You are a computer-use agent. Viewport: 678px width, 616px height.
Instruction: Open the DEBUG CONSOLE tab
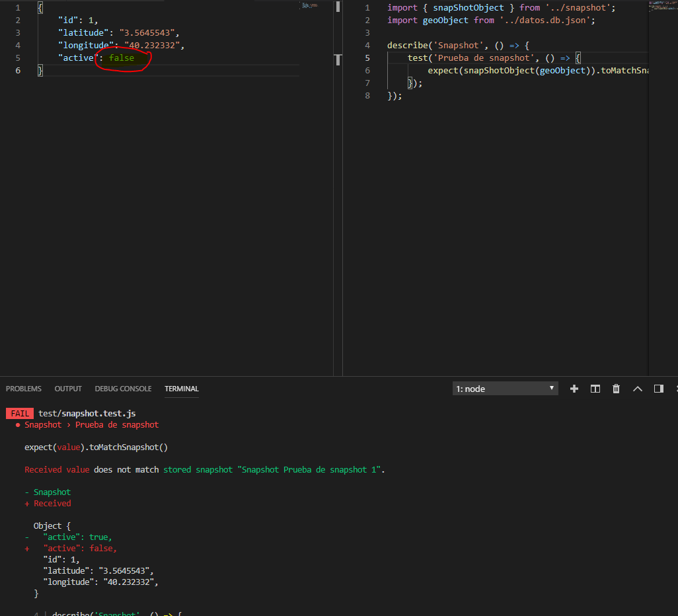pyautogui.click(x=123, y=389)
